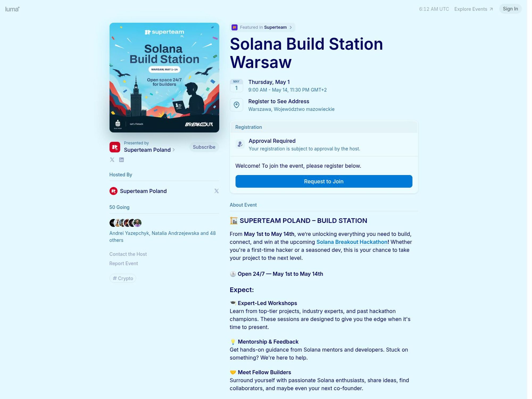Click the red Superteam Poland presenter logo
Screen dimensions: 532x399
(x=115, y=147)
